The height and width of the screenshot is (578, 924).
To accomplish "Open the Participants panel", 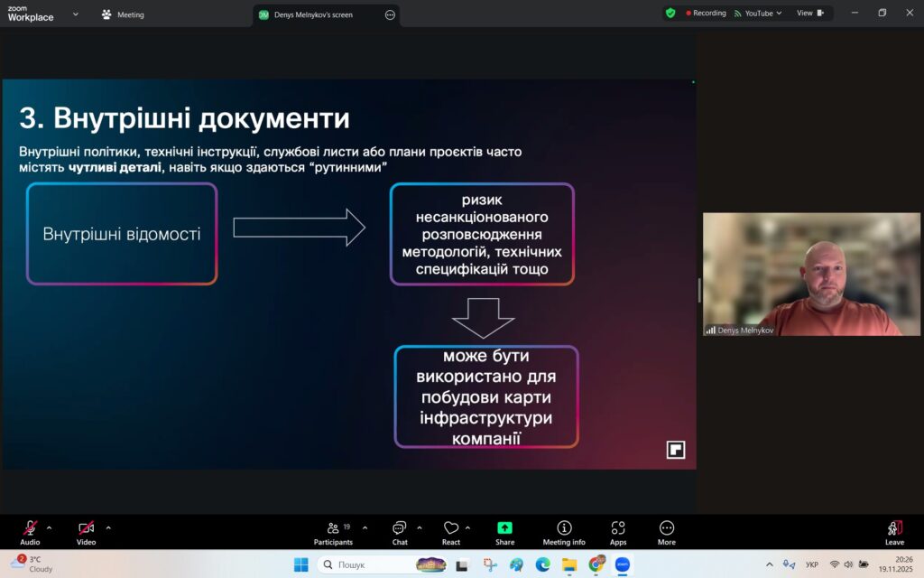I will pos(333,532).
